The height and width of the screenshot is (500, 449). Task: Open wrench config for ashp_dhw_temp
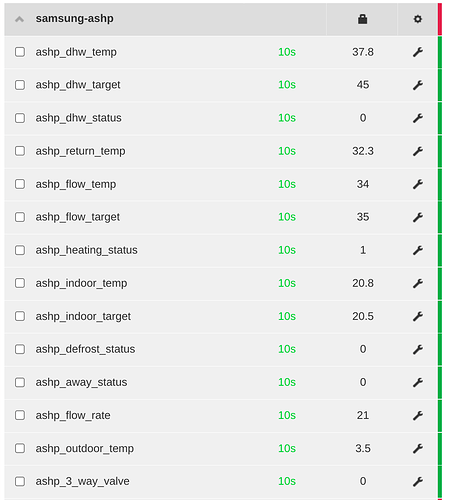click(x=418, y=52)
